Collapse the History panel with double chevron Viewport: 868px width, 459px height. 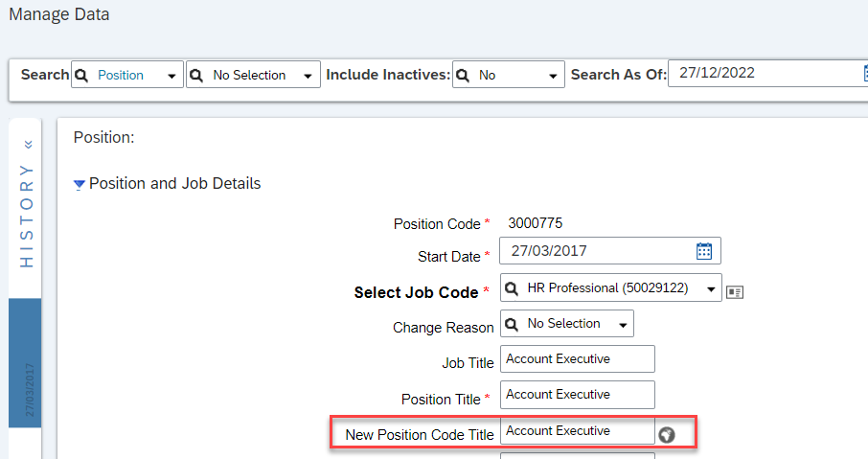[28, 145]
